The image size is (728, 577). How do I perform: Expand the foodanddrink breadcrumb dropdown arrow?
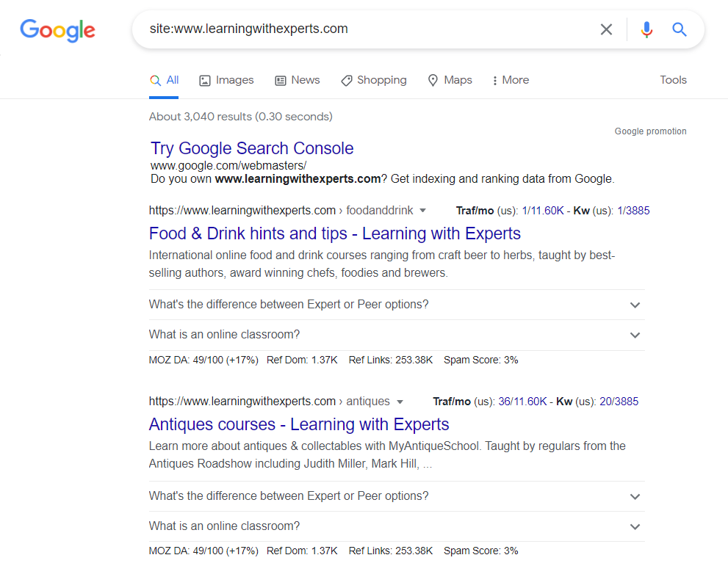coord(423,210)
